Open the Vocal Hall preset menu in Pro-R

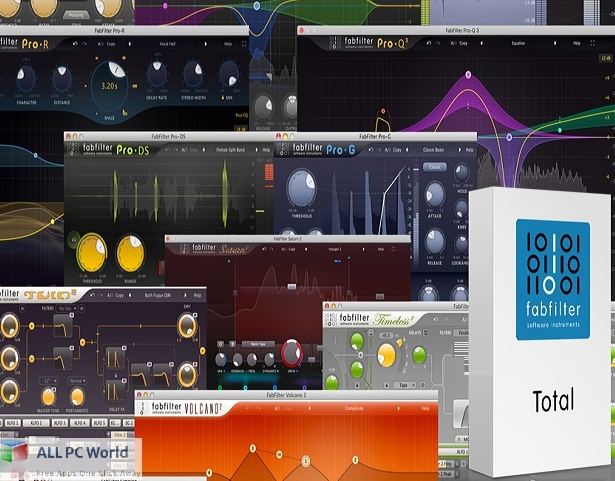click(x=167, y=44)
